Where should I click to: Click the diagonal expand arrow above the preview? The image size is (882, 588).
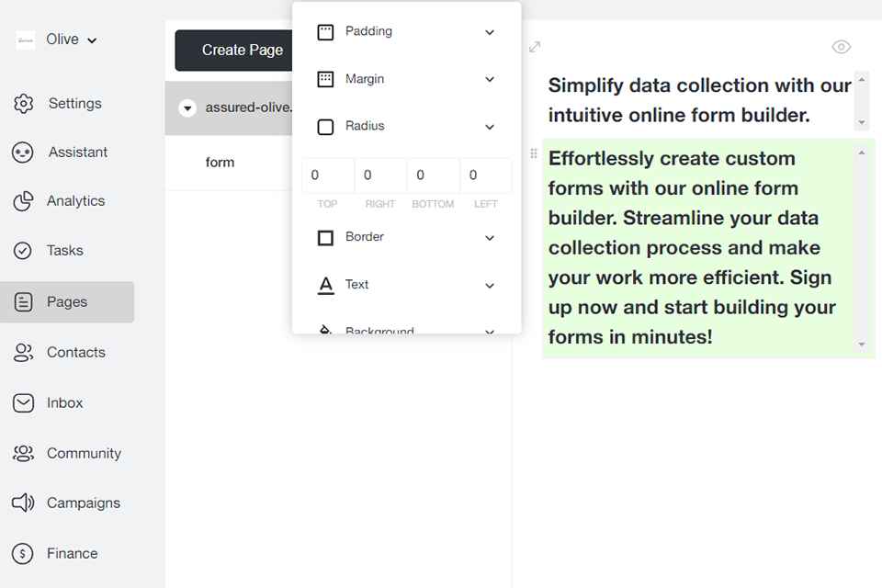(x=534, y=46)
